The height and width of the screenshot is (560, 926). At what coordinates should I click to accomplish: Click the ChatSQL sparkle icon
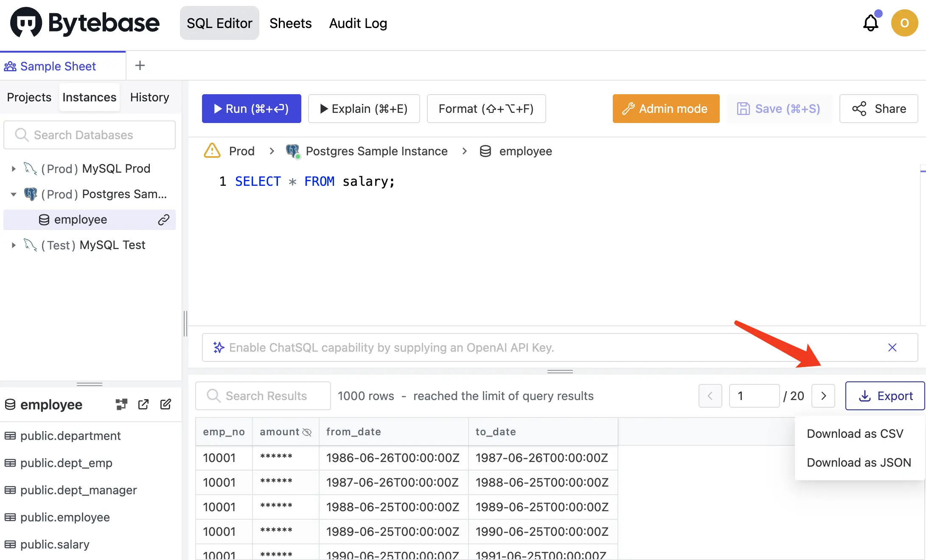point(219,347)
